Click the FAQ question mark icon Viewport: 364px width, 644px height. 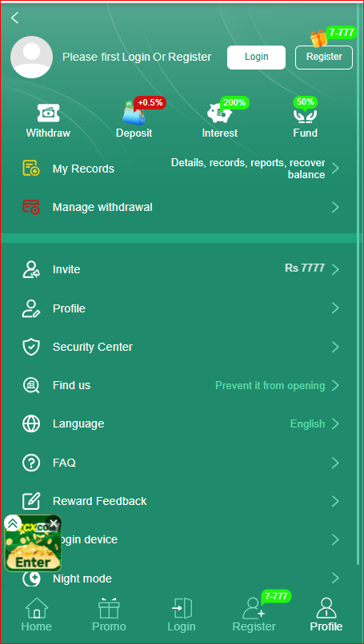31,463
